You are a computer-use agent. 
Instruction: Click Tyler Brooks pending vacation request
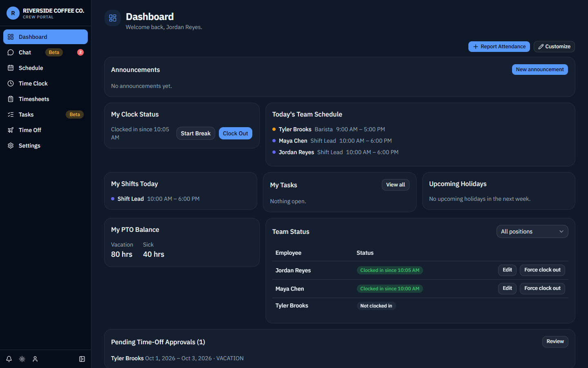[177, 358]
